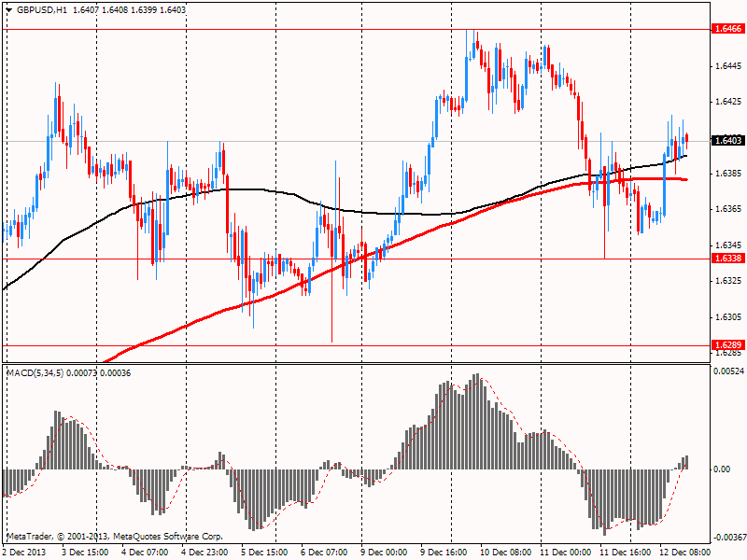Click the 1.6445 price scale value
This screenshot has height=560, width=747.
point(728,65)
